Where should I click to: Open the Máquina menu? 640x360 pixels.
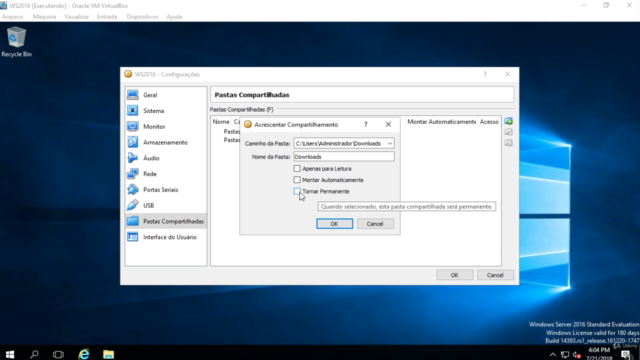44,17
